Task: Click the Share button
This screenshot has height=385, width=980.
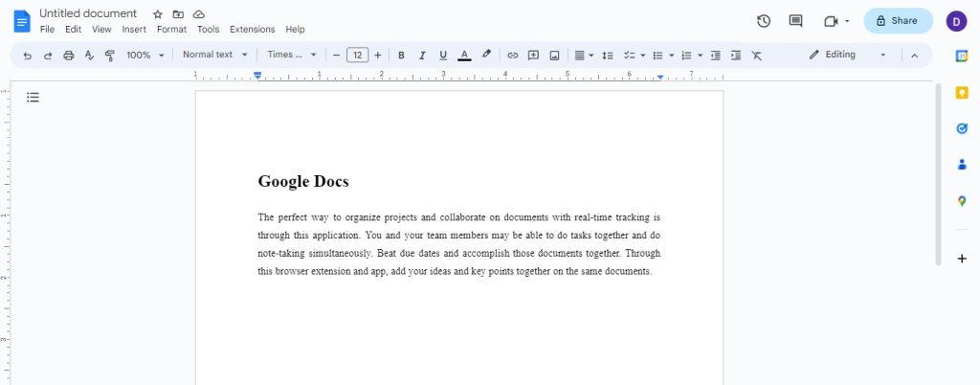Action: [x=898, y=21]
